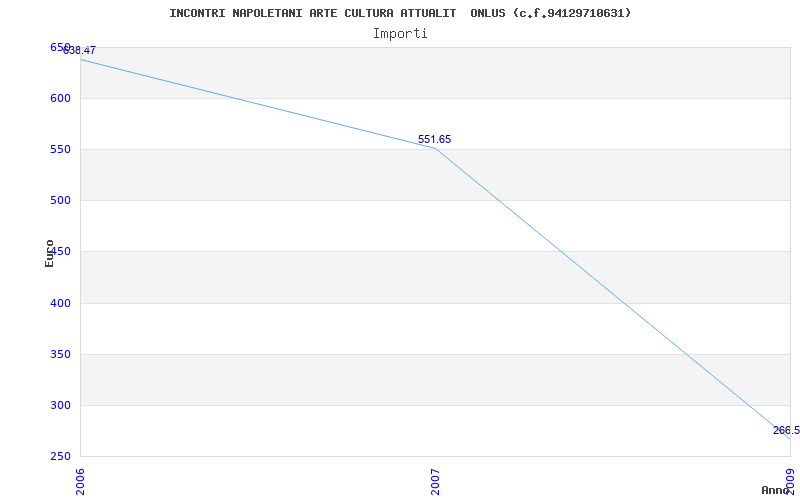Select the 551.65 data point label
800x500 pixels.
(435, 139)
